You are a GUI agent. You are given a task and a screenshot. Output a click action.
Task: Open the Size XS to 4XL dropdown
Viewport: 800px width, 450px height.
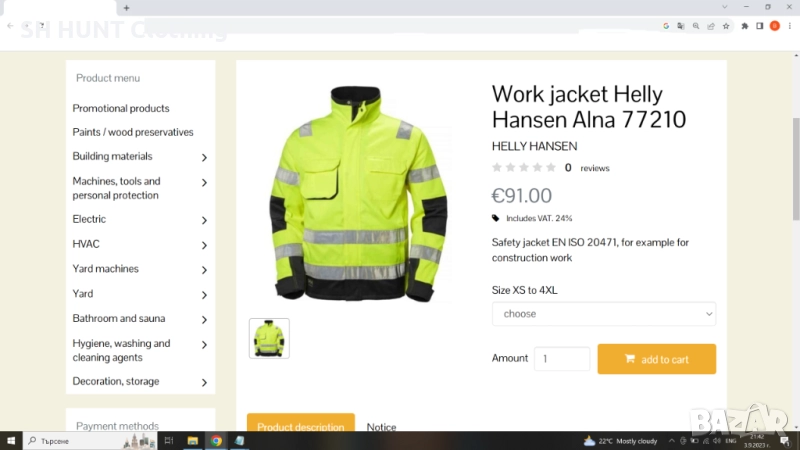tap(604, 314)
